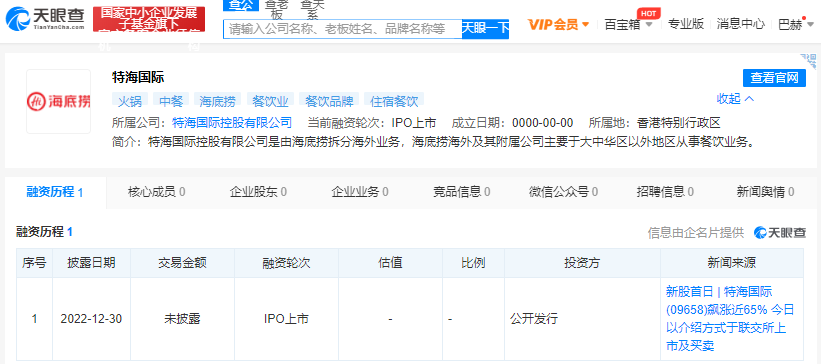This screenshot has width=821, height=364.
Task: Open the 新闻舆情 tab
Action: tap(765, 192)
